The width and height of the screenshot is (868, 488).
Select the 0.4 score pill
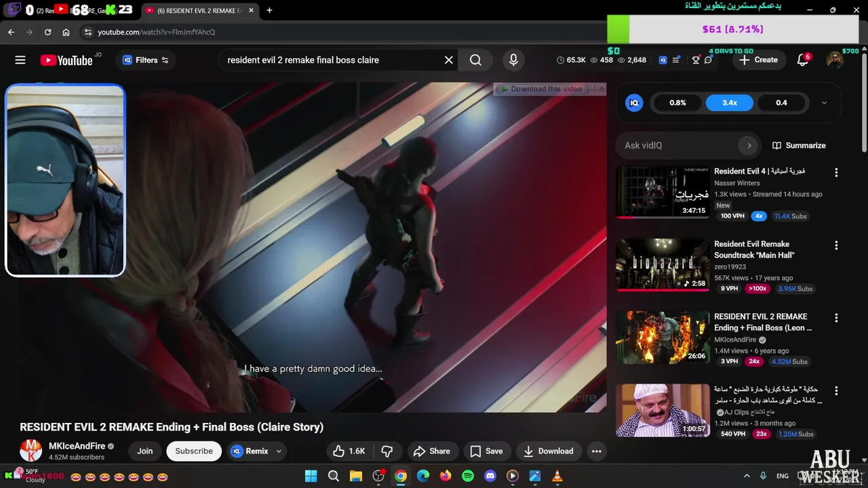coord(781,103)
